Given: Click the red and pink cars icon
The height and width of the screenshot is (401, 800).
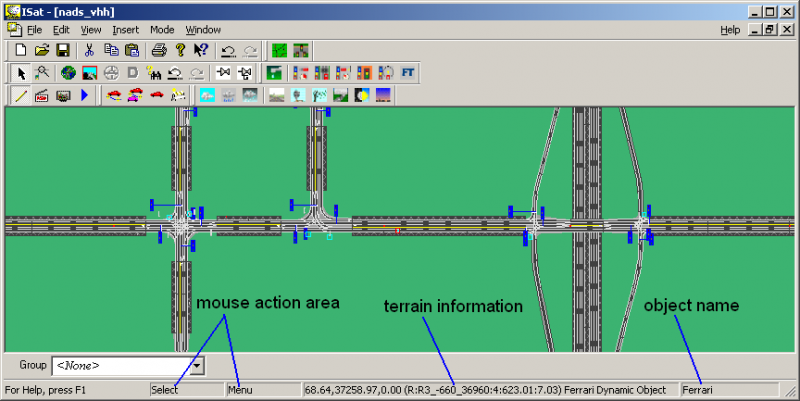Looking at the screenshot, I should tap(135, 95).
